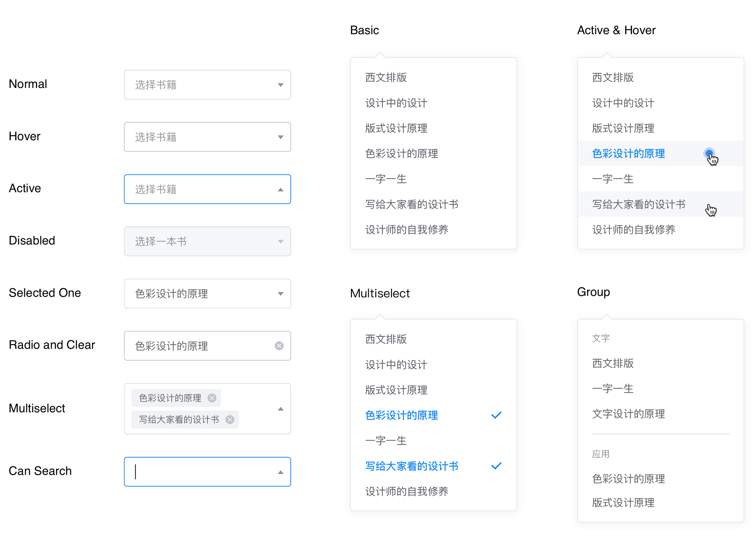Click into the Can Search text input
This screenshot has height=539, width=756.
199,472
